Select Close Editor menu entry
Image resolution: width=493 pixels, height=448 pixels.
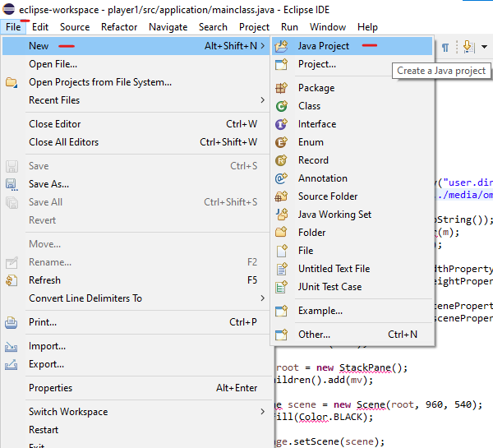click(136, 124)
